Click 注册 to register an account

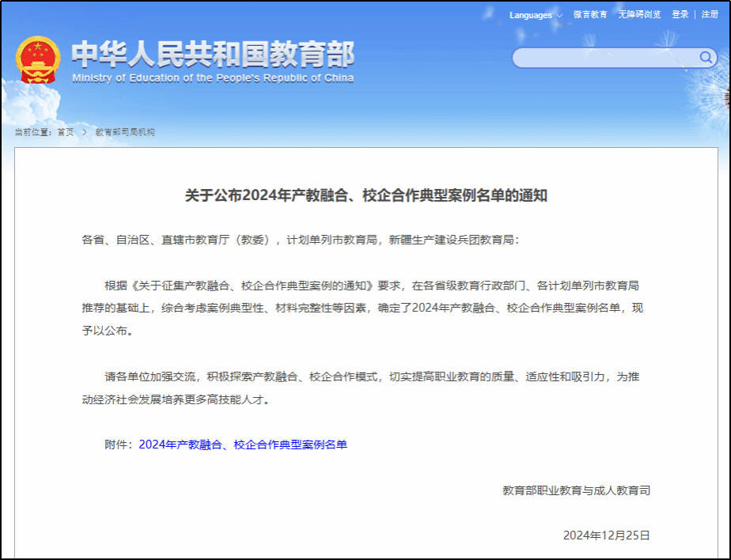pos(710,15)
